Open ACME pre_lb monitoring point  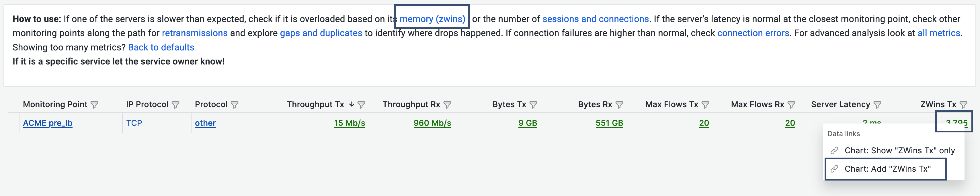tap(48, 123)
